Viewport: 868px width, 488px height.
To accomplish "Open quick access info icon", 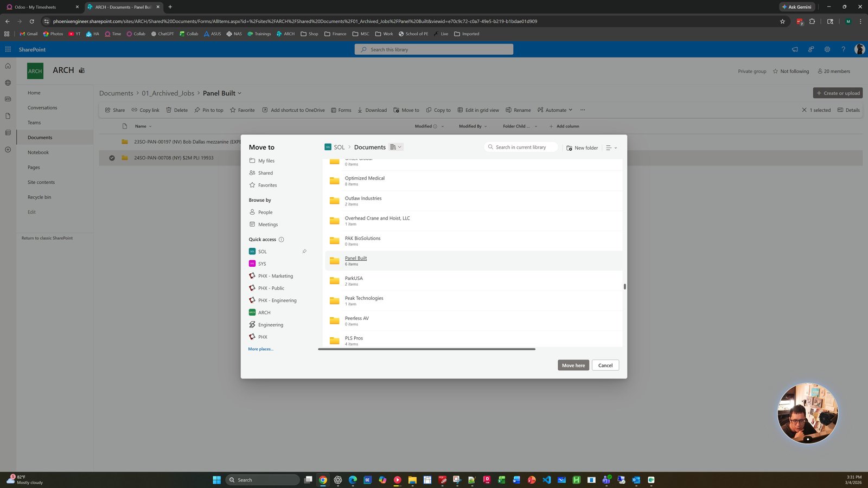I will (281, 240).
